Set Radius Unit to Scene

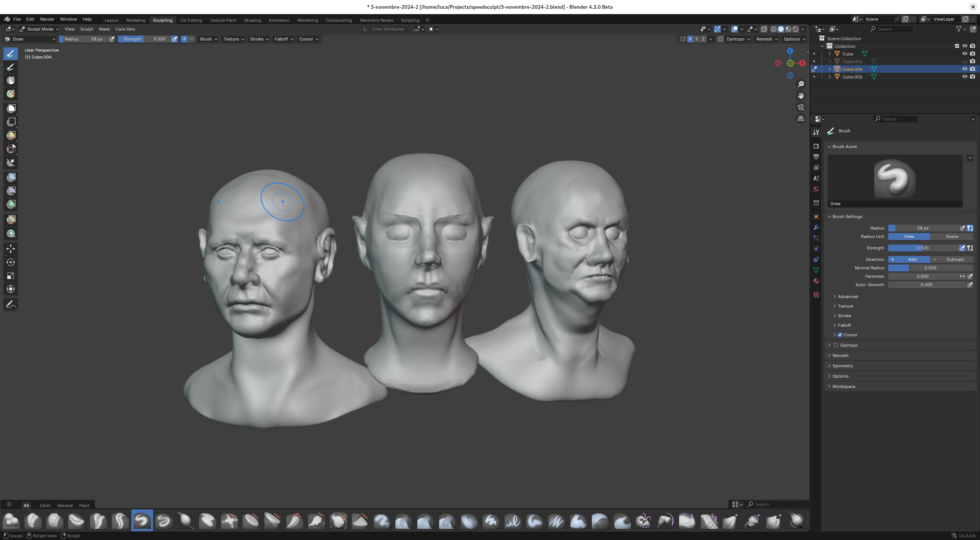[x=952, y=237]
